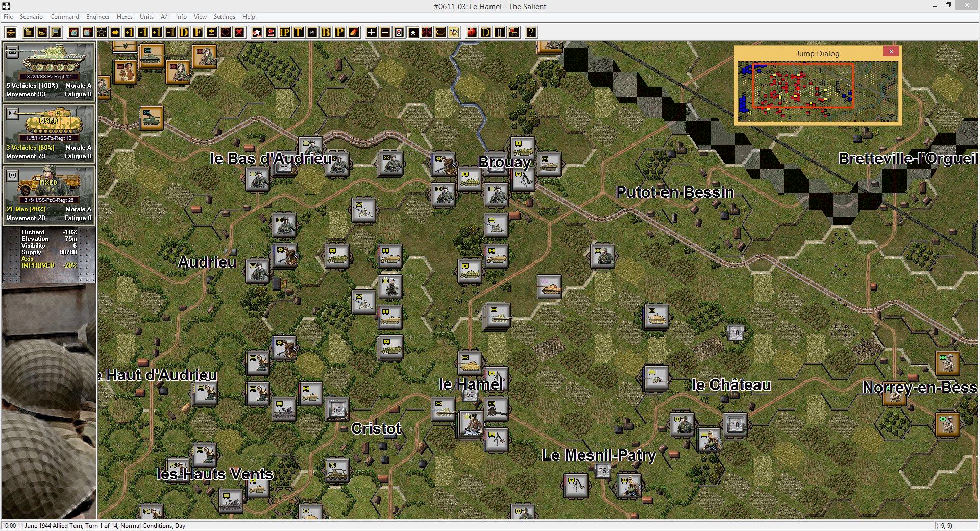Image resolution: width=980 pixels, height=531 pixels.
Task: Click the yellow plus-minus toolbar icon
Action: [211, 32]
